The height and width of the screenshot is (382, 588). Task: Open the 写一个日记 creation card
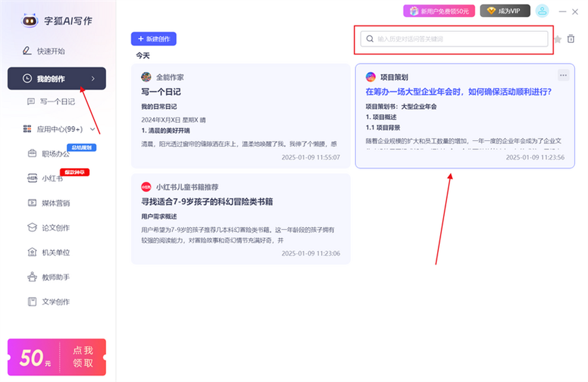tap(241, 116)
